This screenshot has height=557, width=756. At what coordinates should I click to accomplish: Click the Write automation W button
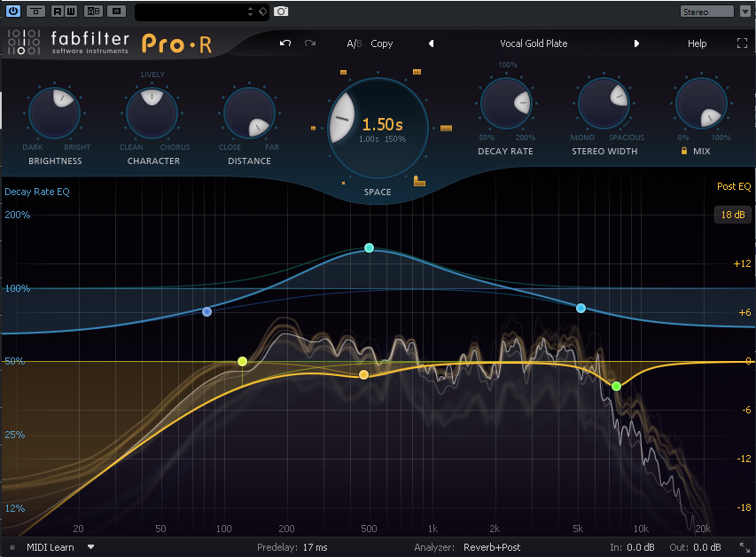(70, 12)
